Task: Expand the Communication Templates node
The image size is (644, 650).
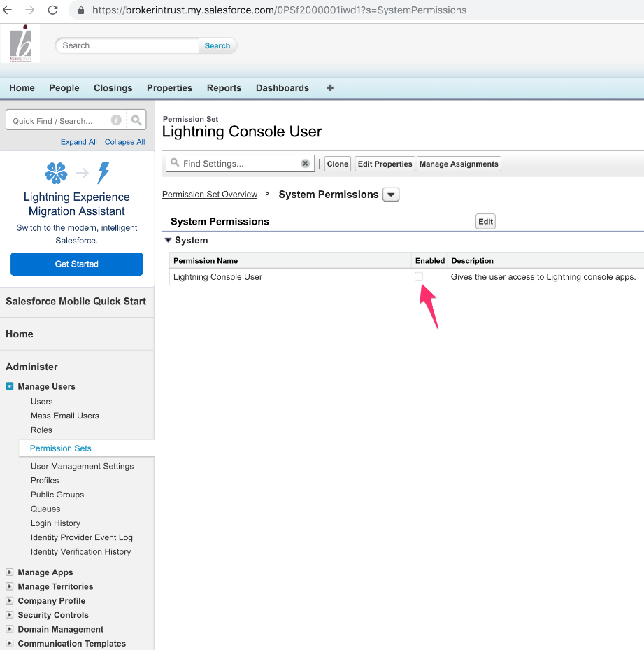Action: tap(9, 643)
